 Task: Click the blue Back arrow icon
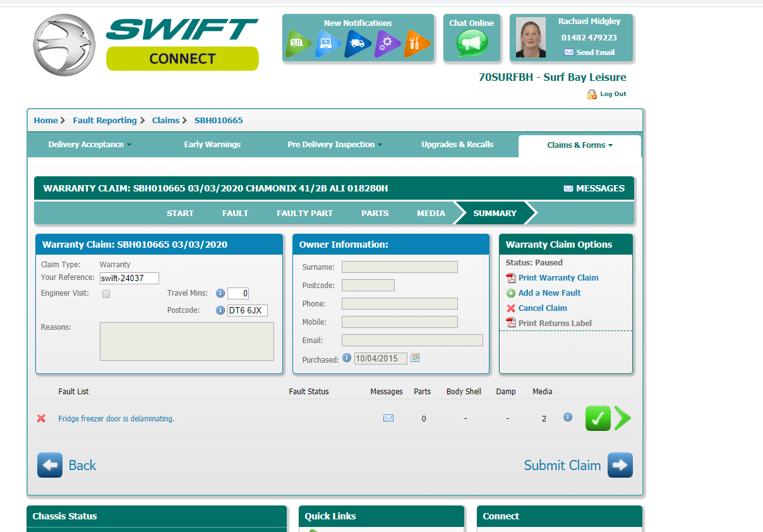click(50, 465)
